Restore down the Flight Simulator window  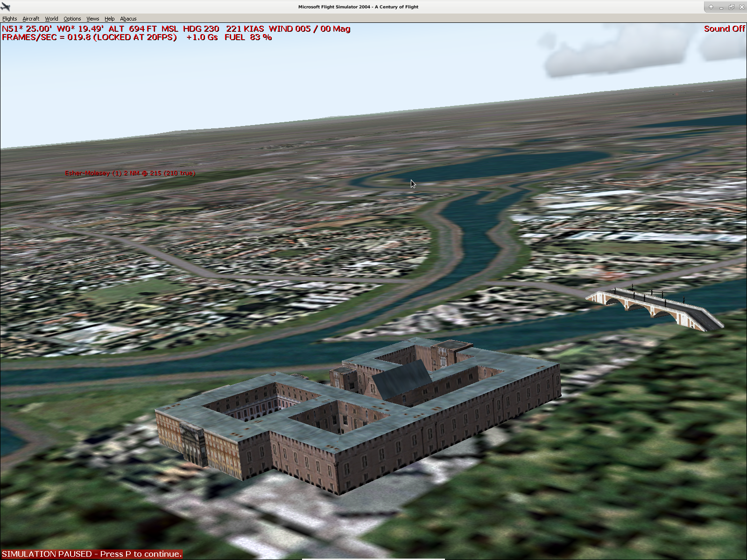[x=732, y=7]
